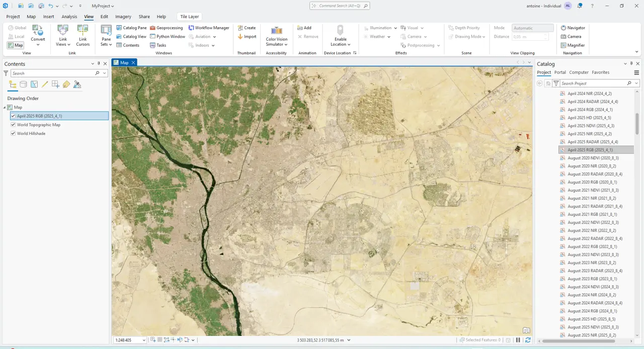
Task: Open the Portal tab in Catalog
Action: (x=559, y=72)
